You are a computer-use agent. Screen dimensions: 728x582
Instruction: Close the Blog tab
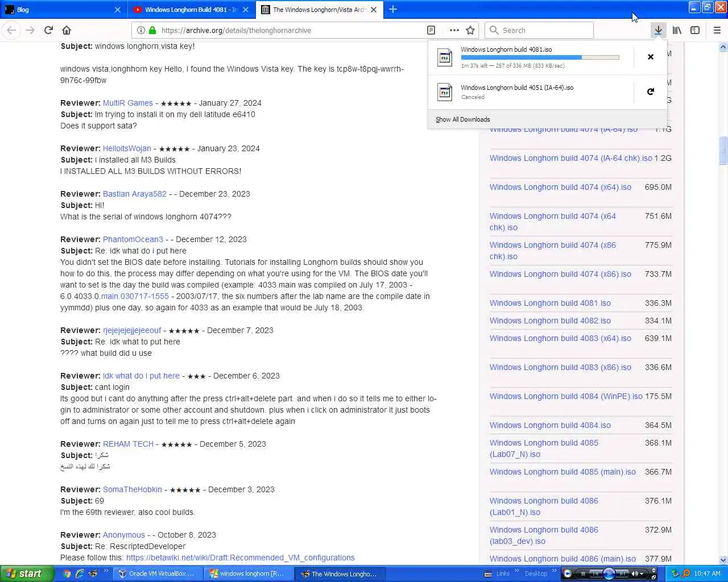point(117,10)
